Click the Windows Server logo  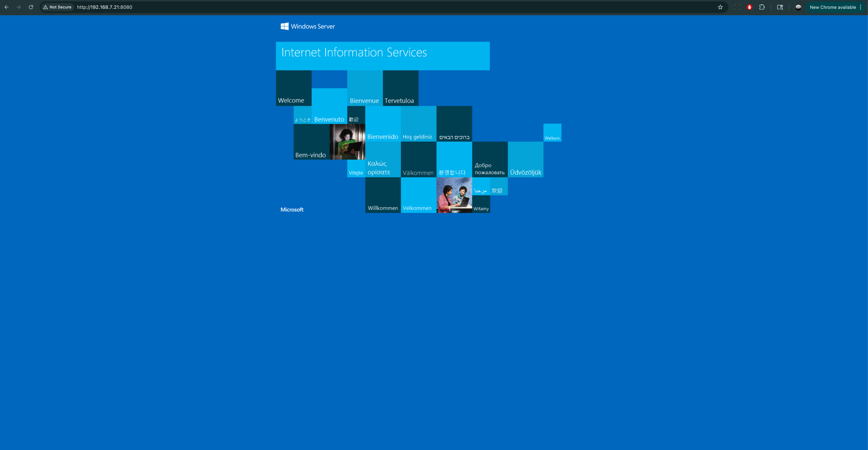coord(308,26)
